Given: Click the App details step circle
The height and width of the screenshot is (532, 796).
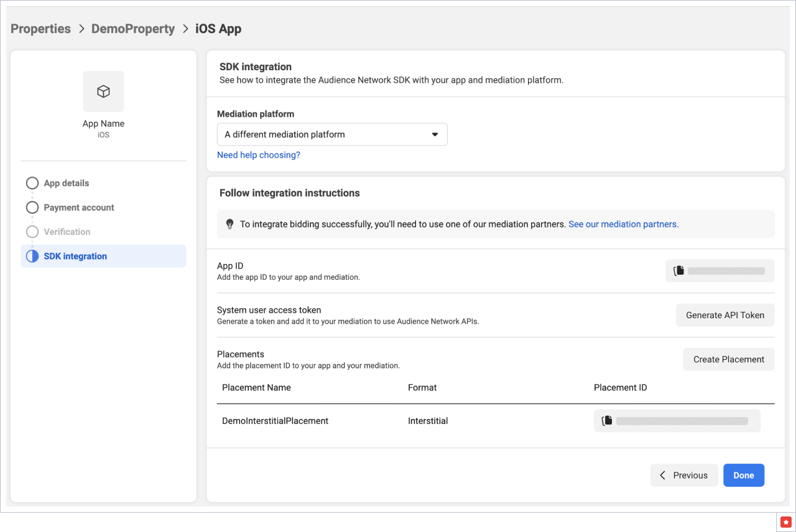Looking at the screenshot, I should tap(32, 183).
